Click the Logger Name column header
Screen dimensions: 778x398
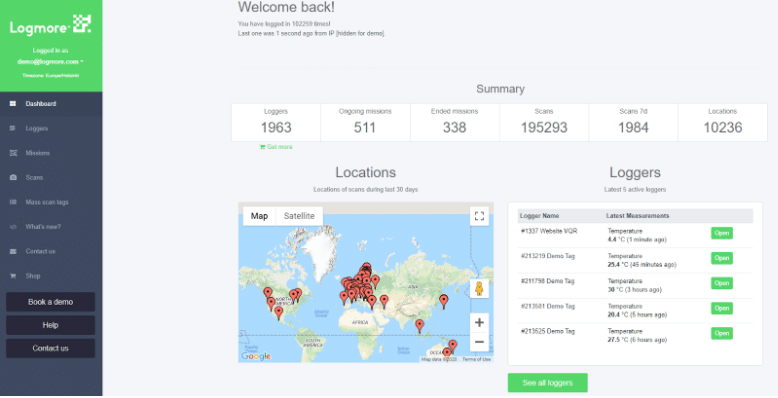pyautogui.click(x=539, y=216)
